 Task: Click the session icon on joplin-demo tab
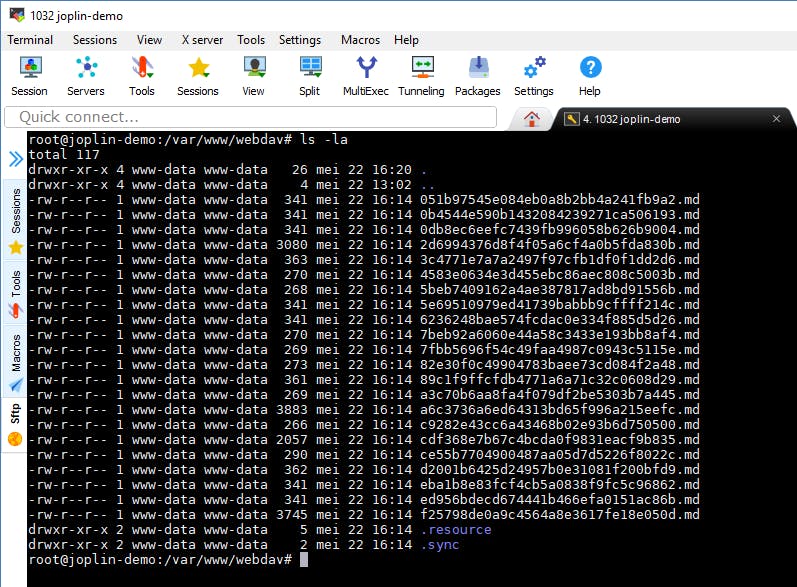[571, 119]
